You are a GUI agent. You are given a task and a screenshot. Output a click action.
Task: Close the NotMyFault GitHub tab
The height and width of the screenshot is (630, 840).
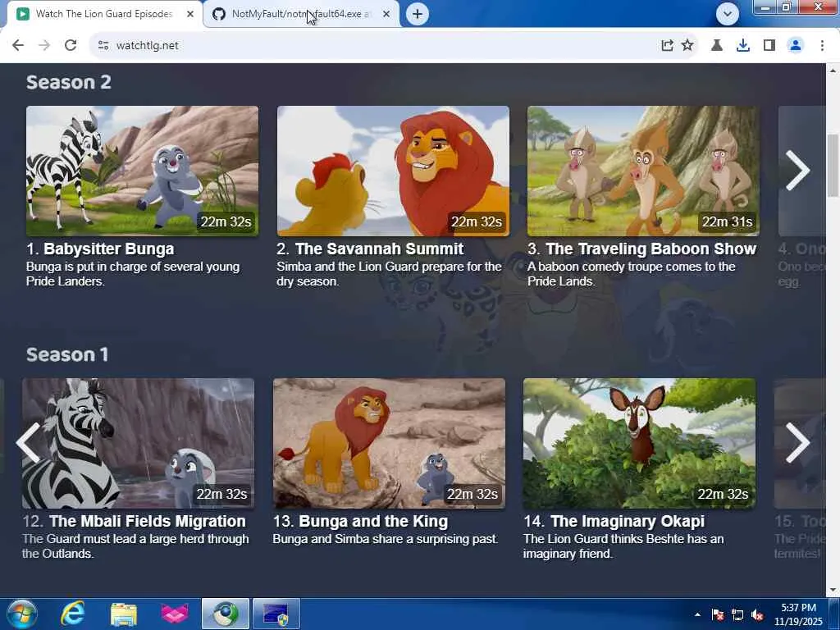tap(386, 14)
